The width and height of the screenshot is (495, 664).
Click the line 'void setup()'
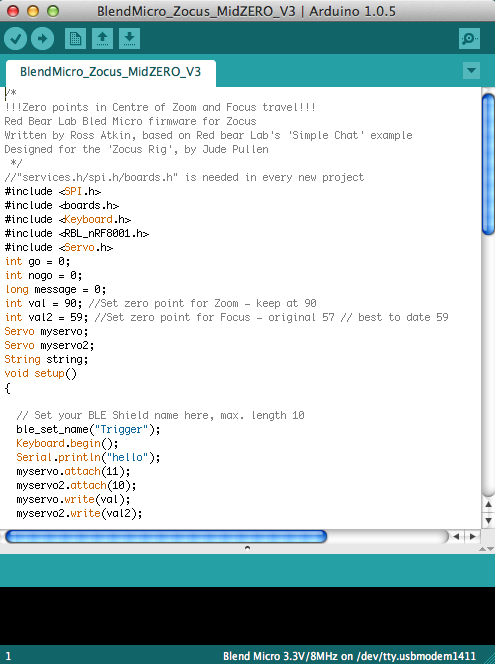tap(41, 373)
